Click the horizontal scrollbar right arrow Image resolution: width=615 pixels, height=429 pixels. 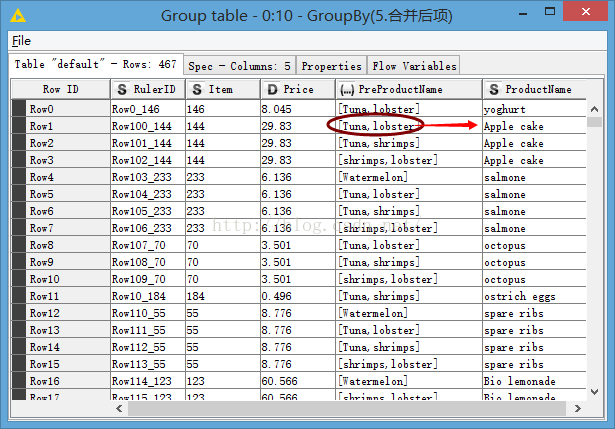(x=577, y=409)
